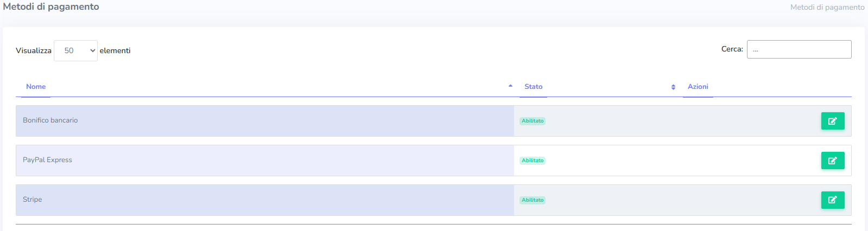Select the Stripe row name
The height and width of the screenshot is (231, 868).
pos(33,200)
